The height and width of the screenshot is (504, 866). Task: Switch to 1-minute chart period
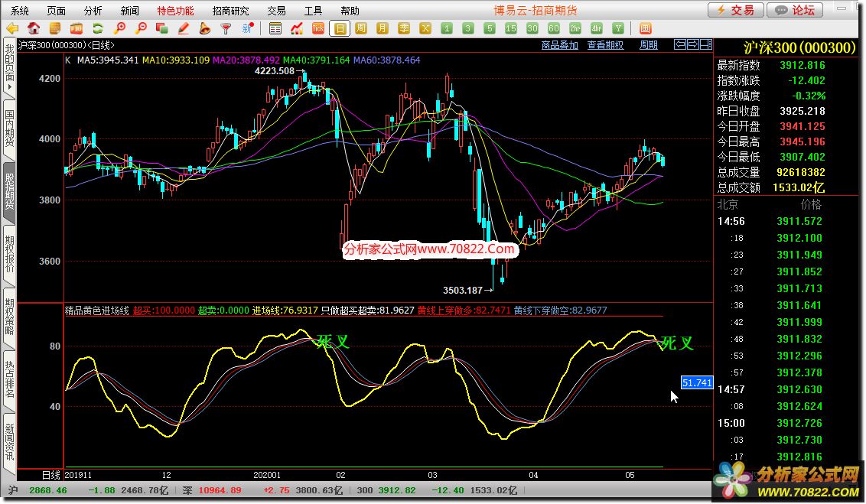(x=447, y=28)
